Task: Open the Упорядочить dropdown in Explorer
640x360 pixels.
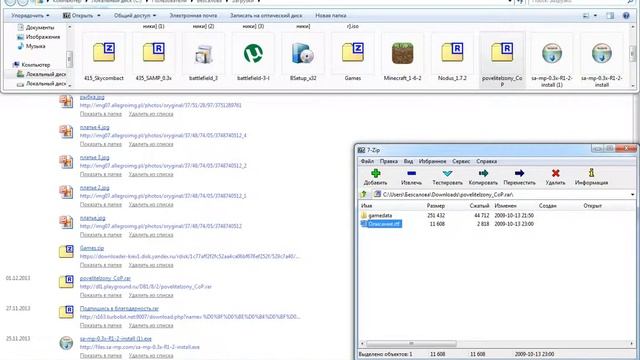Action: pyautogui.click(x=30, y=16)
